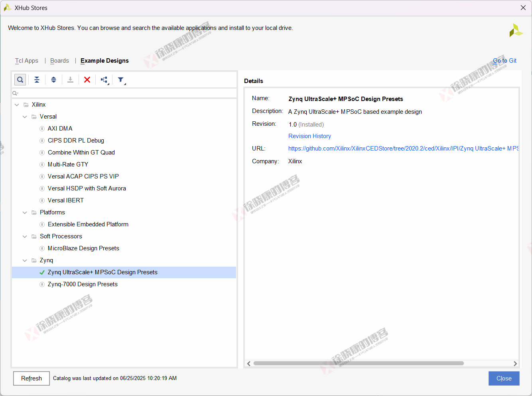The height and width of the screenshot is (396, 532).
Task: Switch to the Boards tab
Action: [x=59, y=61]
